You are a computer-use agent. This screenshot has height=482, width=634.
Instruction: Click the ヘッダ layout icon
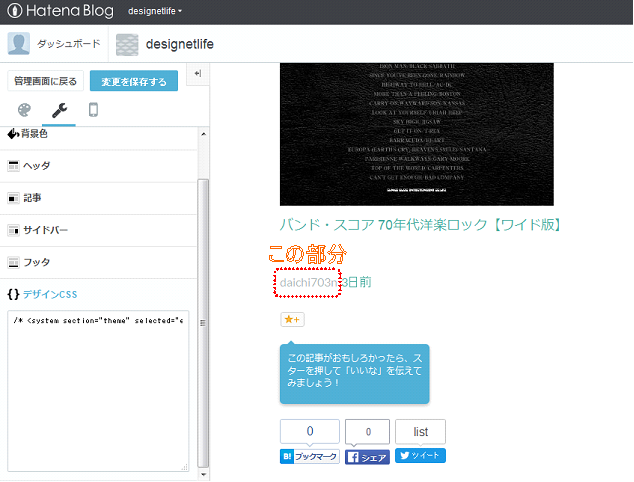click(13, 166)
